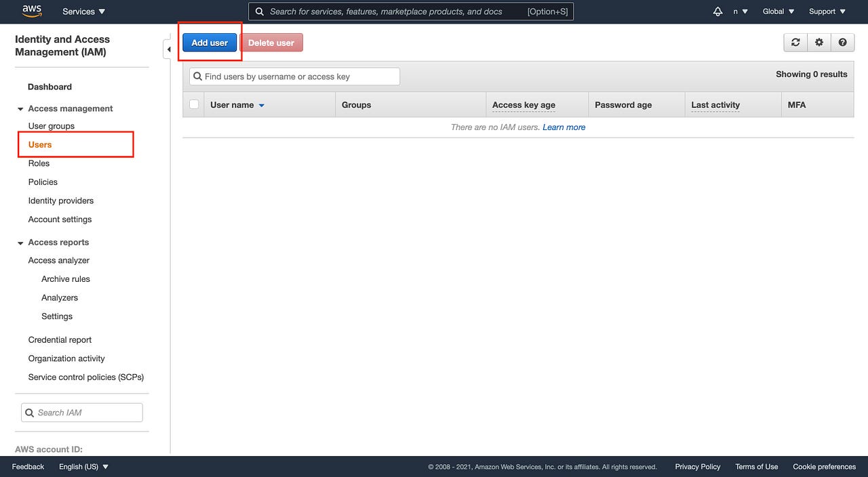
Task: Collapse the IAM navigation sidebar arrow
Action: point(167,49)
